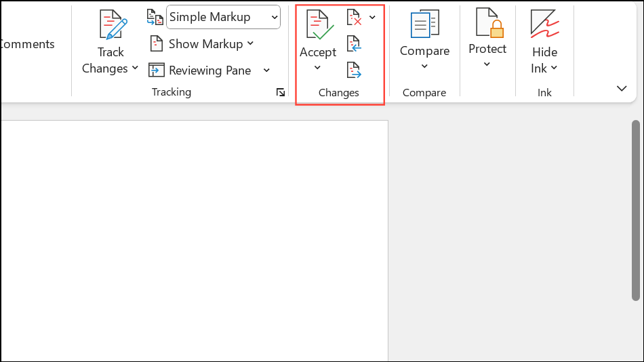
Task: Jump to the Next Change
Action: pyautogui.click(x=354, y=70)
